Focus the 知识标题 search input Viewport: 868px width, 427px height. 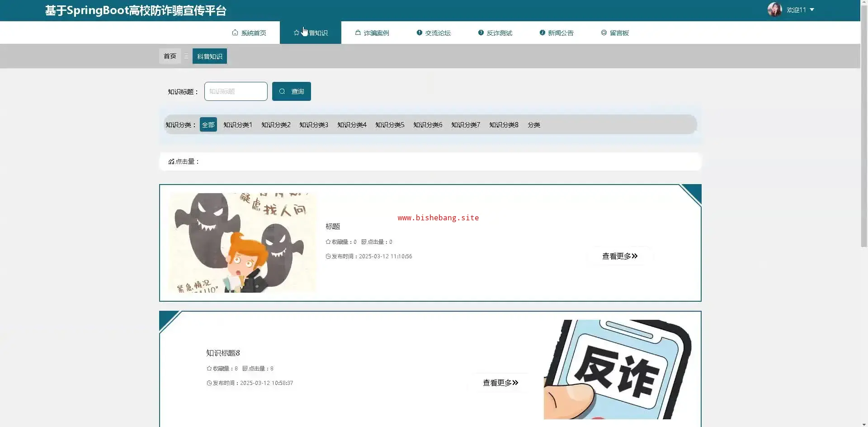click(x=236, y=91)
